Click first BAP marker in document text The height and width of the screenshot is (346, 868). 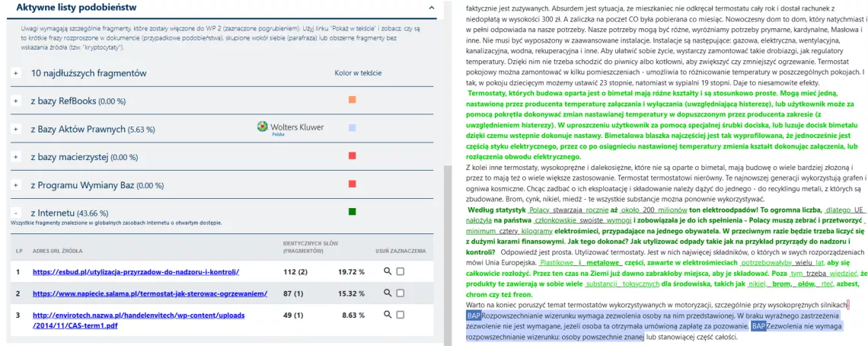point(474,315)
